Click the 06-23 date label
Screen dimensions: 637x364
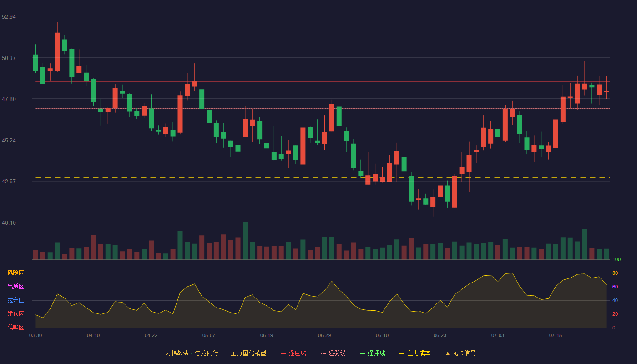click(x=440, y=335)
